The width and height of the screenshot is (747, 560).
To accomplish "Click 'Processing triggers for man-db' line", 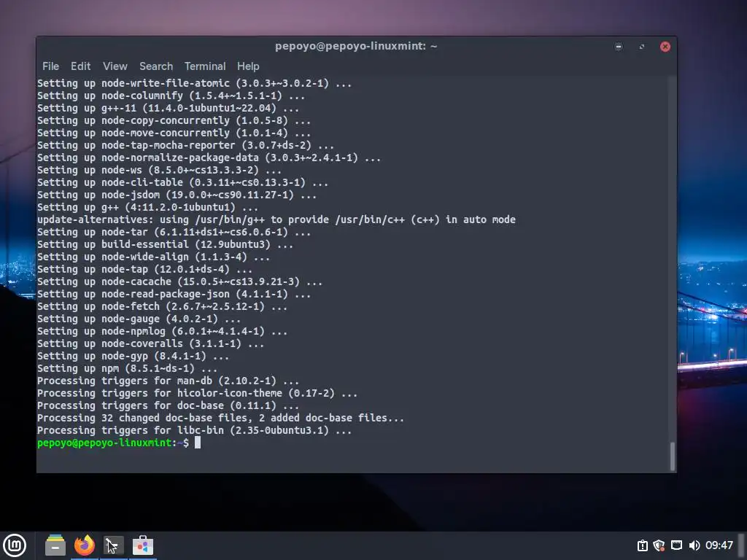I will (x=169, y=381).
